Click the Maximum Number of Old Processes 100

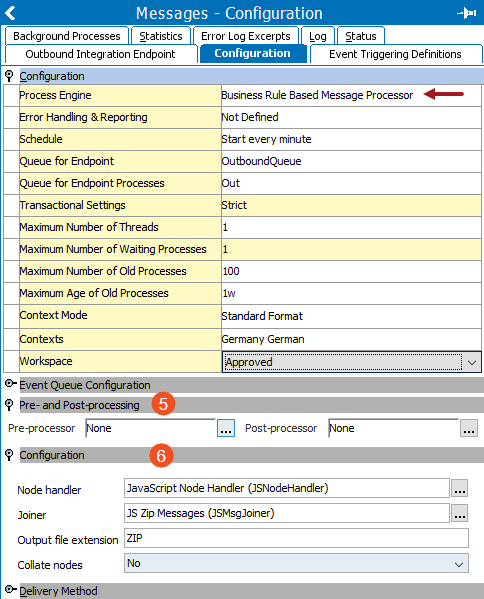(231, 271)
